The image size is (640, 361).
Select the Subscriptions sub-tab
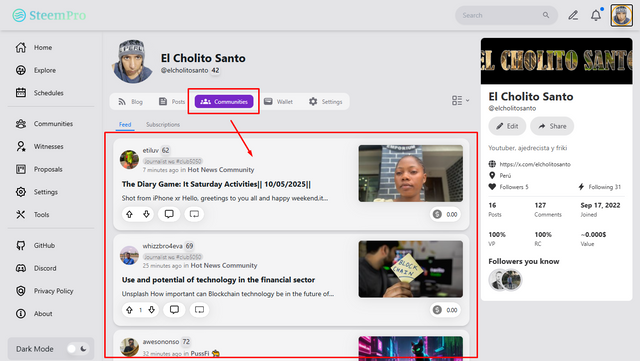[163, 125]
